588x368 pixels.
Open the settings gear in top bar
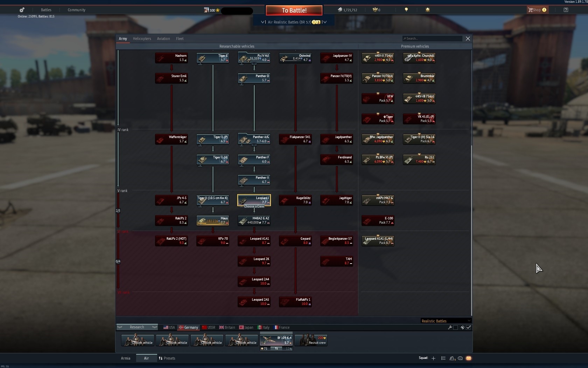click(x=22, y=10)
